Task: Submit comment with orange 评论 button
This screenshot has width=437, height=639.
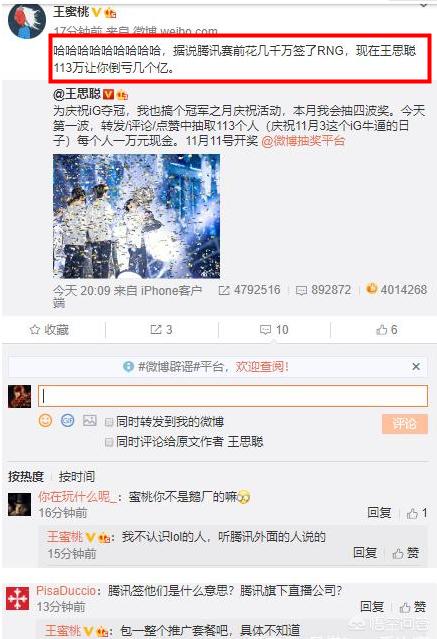Action: (405, 424)
